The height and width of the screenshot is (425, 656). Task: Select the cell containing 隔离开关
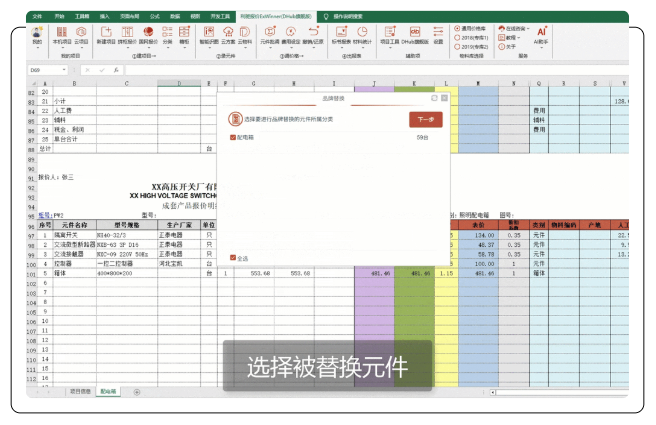coord(74,235)
